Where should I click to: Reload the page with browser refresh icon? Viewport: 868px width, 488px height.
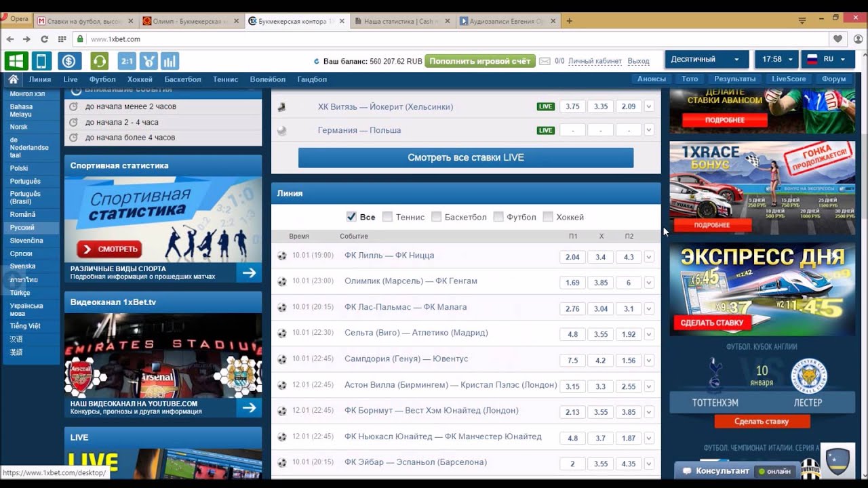pyautogui.click(x=45, y=39)
